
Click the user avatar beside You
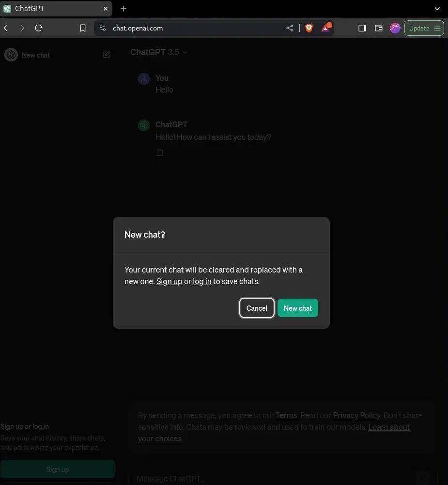click(x=143, y=79)
